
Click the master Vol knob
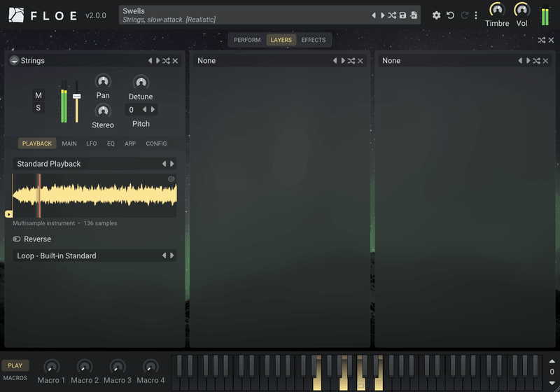pyautogui.click(x=521, y=10)
